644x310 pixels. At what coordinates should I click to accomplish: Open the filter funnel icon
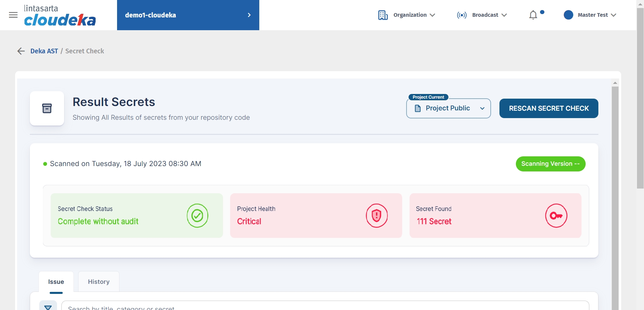coord(48,307)
